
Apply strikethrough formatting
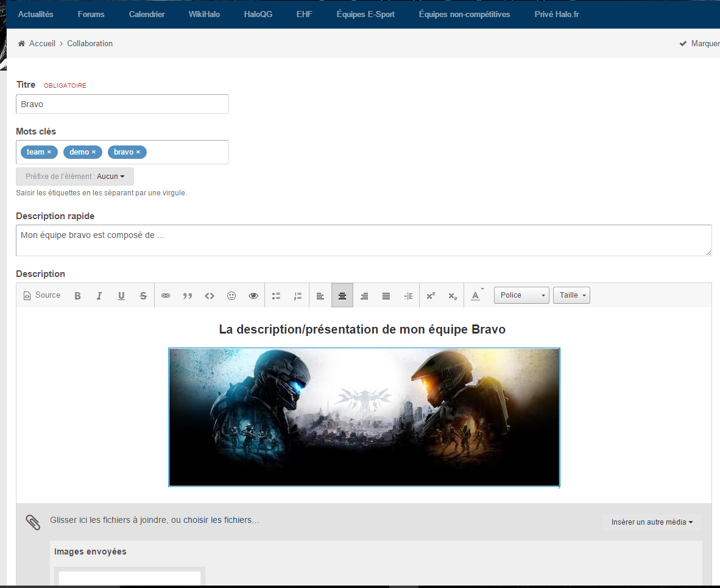[x=143, y=296]
